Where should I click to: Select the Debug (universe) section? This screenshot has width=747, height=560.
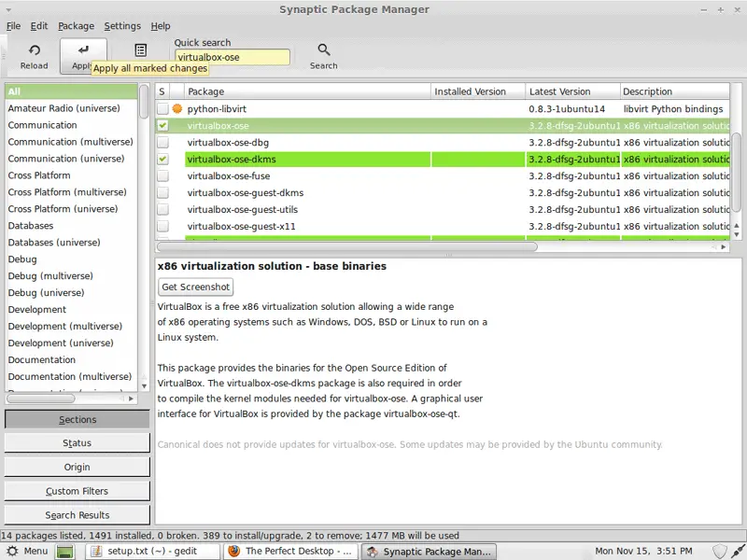72,292
